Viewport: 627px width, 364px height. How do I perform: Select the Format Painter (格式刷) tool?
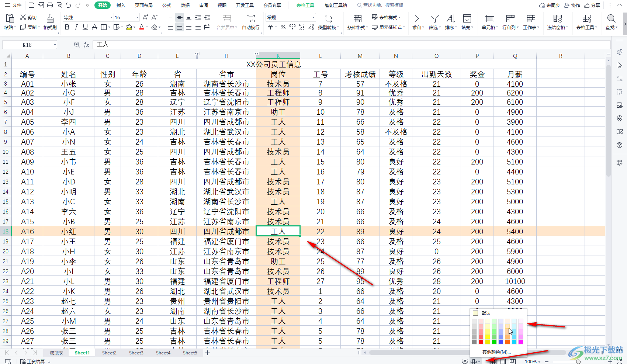50,22
